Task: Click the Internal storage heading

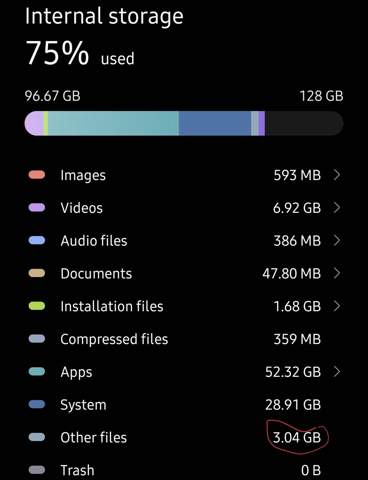Action: coord(104,16)
